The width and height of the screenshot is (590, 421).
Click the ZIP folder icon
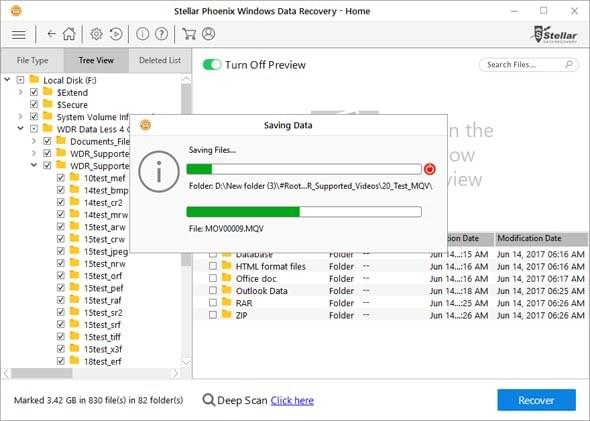[x=227, y=315]
